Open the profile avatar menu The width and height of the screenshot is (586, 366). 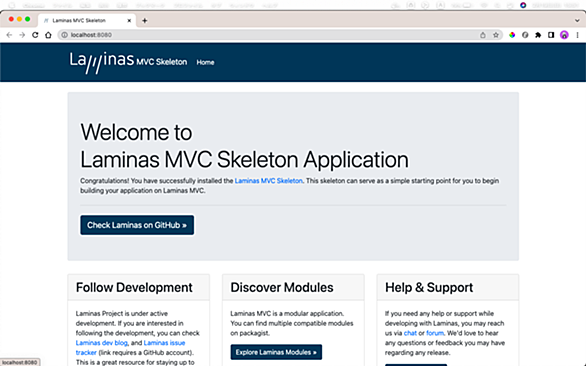[564, 35]
